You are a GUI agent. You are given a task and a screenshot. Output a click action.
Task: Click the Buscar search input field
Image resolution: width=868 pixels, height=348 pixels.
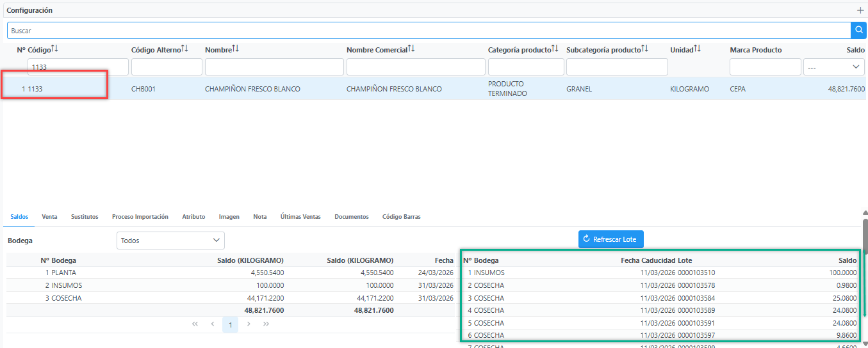pyautogui.click(x=429, y=30)
